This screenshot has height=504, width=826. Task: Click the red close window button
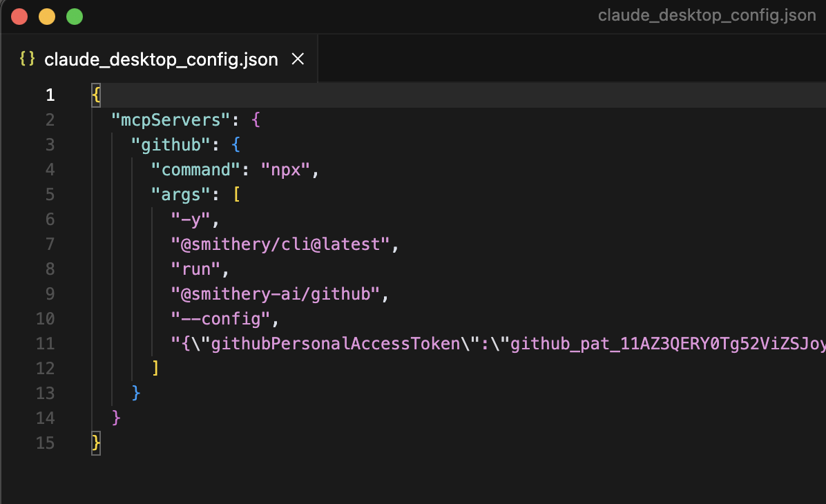point(19,17)
